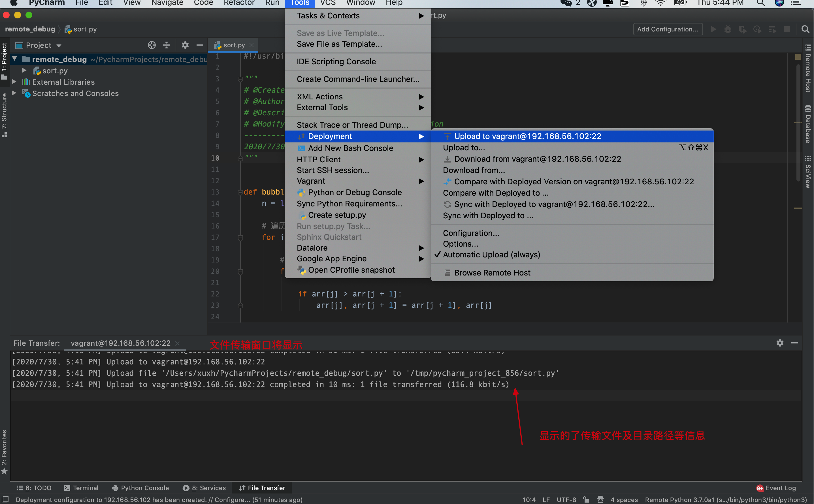Click the WeChat icon in menu bar
The image size is (814, 504).
(x=566, y=3)
